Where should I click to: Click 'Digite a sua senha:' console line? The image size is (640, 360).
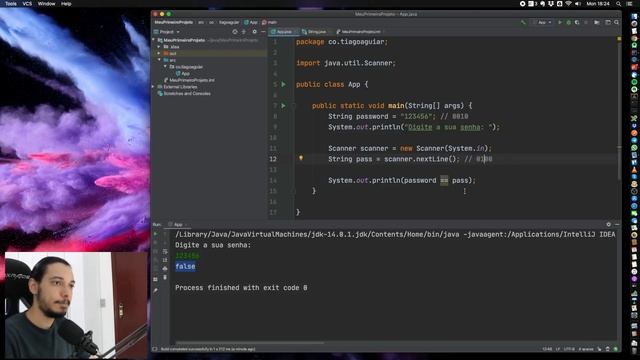(213, 245)
